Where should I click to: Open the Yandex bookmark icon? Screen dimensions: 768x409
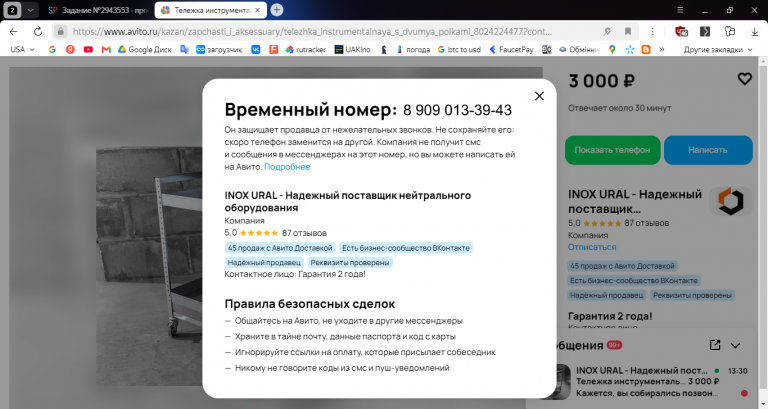pos(70,49)
